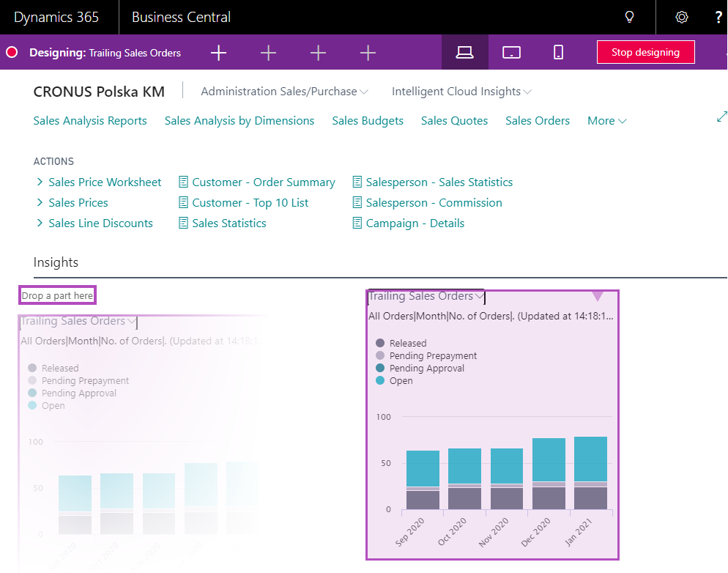Run Sales Statistics report
This screenshot has height=573, width=728.
(x=229, y=223)
